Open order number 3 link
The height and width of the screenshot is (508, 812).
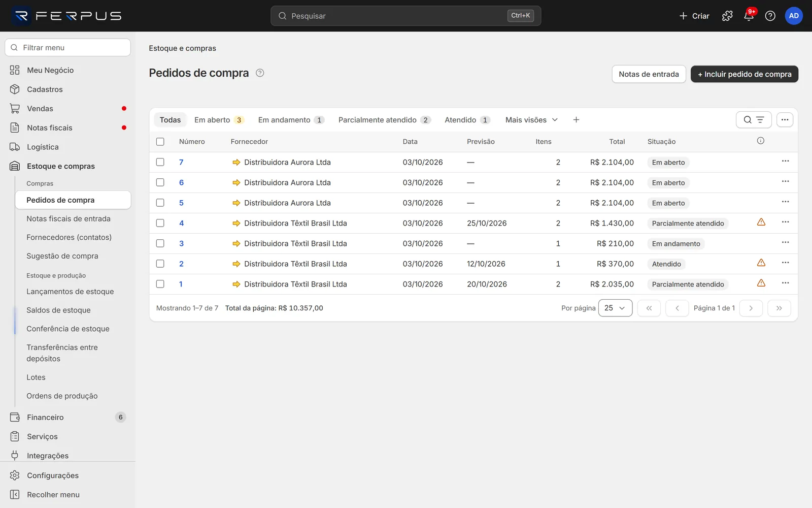coord(181,243)
